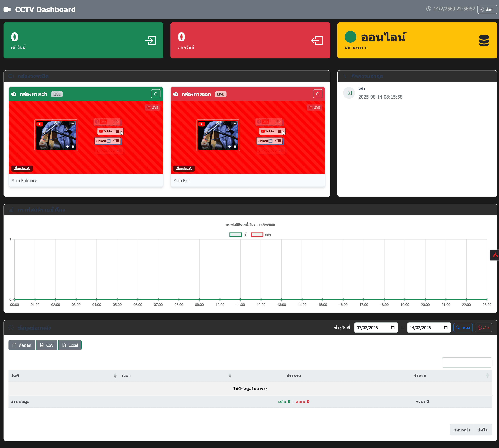Click the clock icon beside the date display
499x448 pixels.
pyautogui.click(x=428, y=9)
